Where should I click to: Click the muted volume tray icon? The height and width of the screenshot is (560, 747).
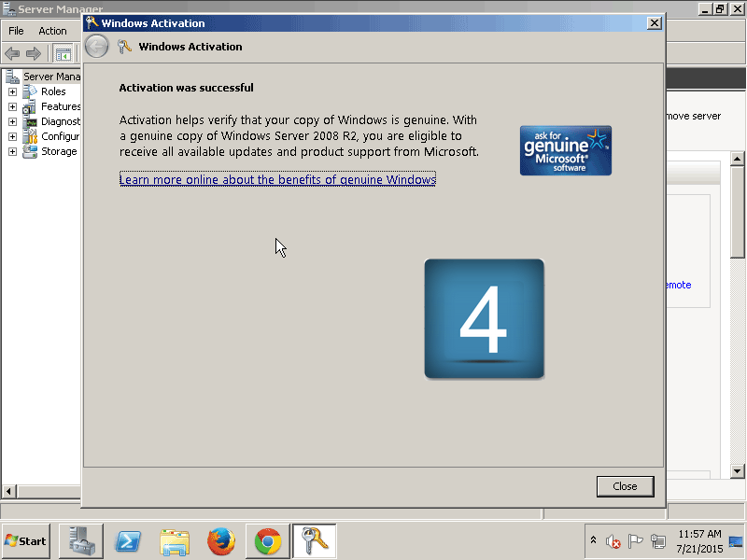coord(613,541)
